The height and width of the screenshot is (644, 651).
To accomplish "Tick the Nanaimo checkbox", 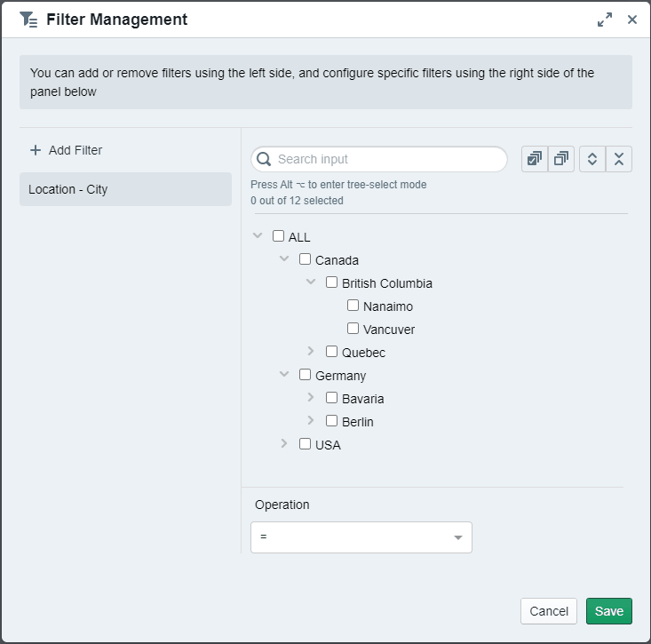I will (x=353, y=306).
